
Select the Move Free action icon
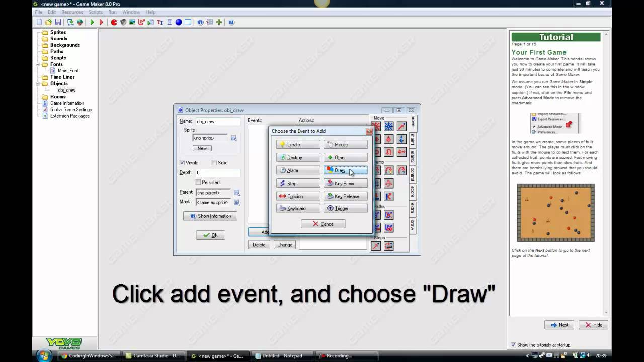pos(389,126)
